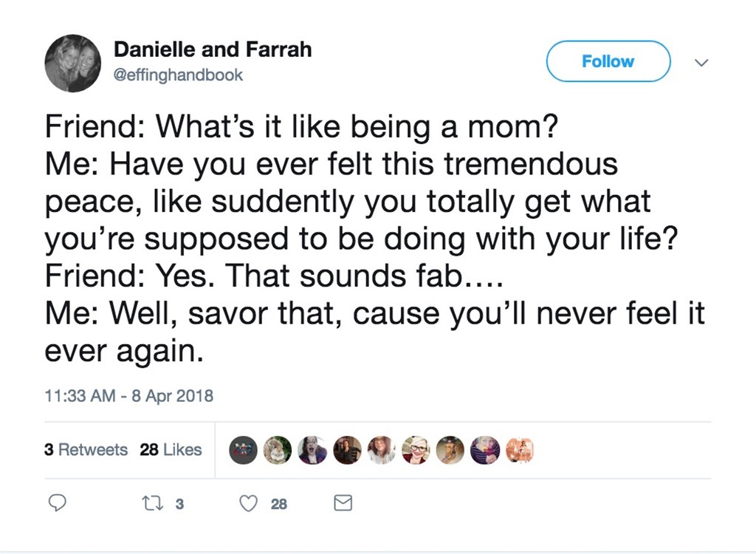Click the last avatar in the likers row
The image size is (756, 554).
pos(520,450)
